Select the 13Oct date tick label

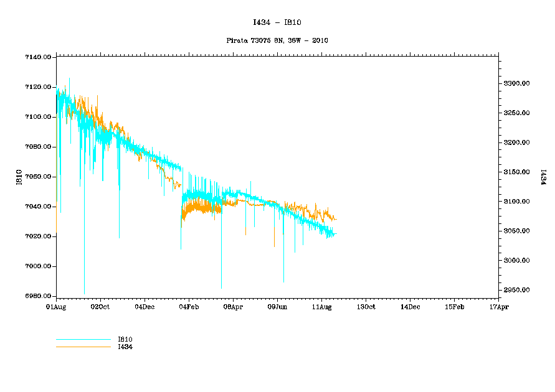pos(366,307)
